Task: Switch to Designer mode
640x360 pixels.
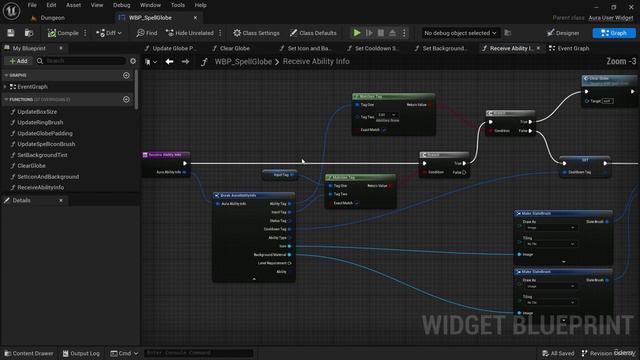Action: tap(563, 33)
